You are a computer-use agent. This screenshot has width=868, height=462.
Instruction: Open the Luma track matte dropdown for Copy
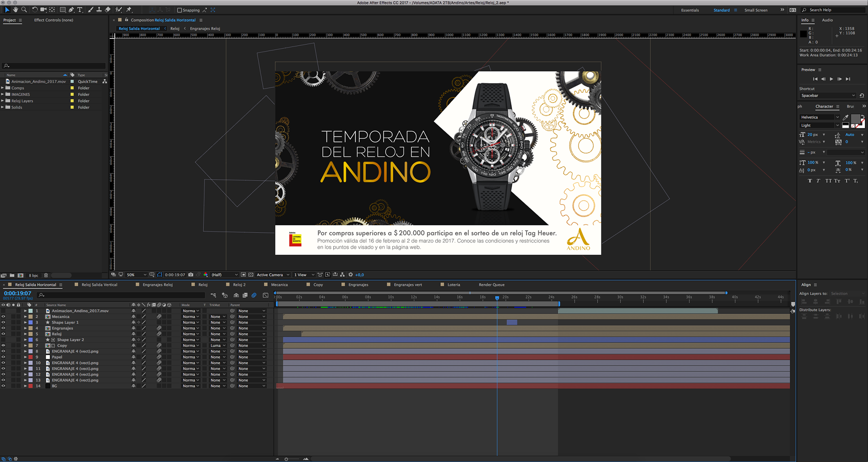218,346
